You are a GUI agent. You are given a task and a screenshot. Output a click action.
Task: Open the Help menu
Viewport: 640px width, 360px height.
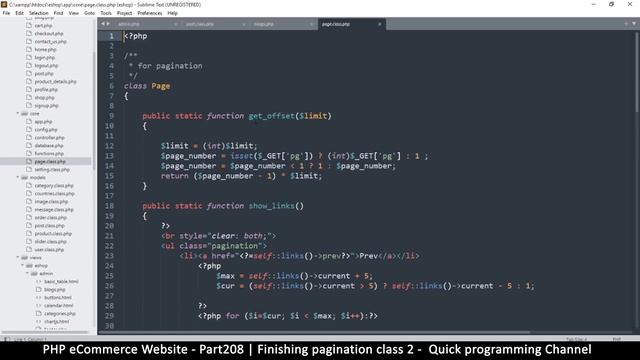coord(172,13)
